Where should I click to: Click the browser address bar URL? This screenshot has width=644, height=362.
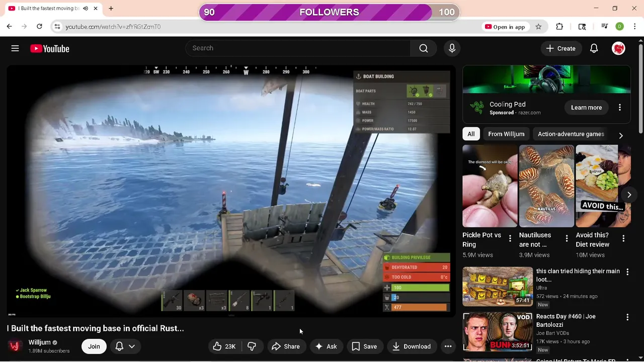coord(113,27)
